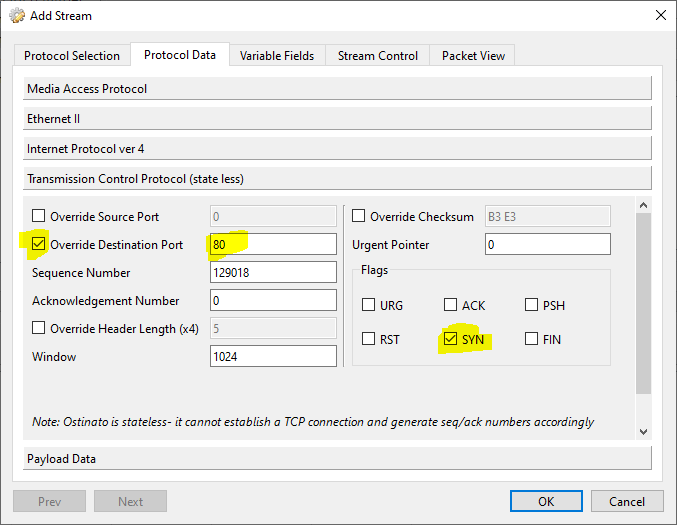The image size is (677, 525).
Task: Check the URG flag
Action: [x=368, y=304]
